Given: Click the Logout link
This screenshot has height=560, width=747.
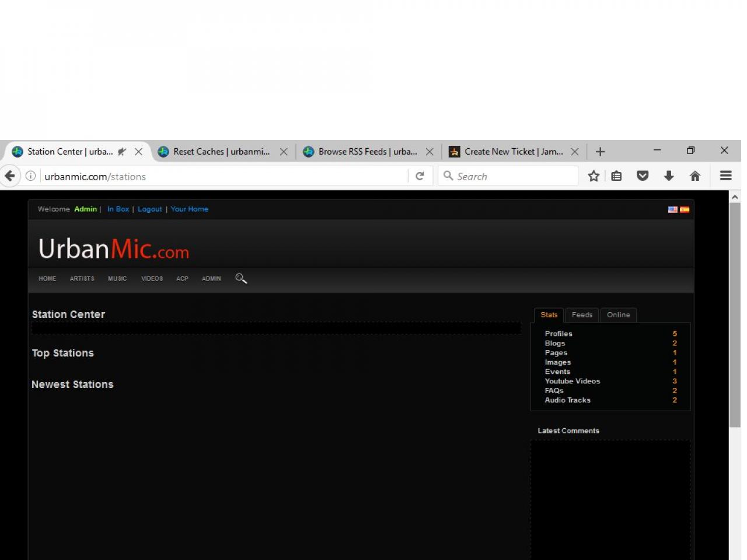Looking at the screenshot, I should coord(150,209).
